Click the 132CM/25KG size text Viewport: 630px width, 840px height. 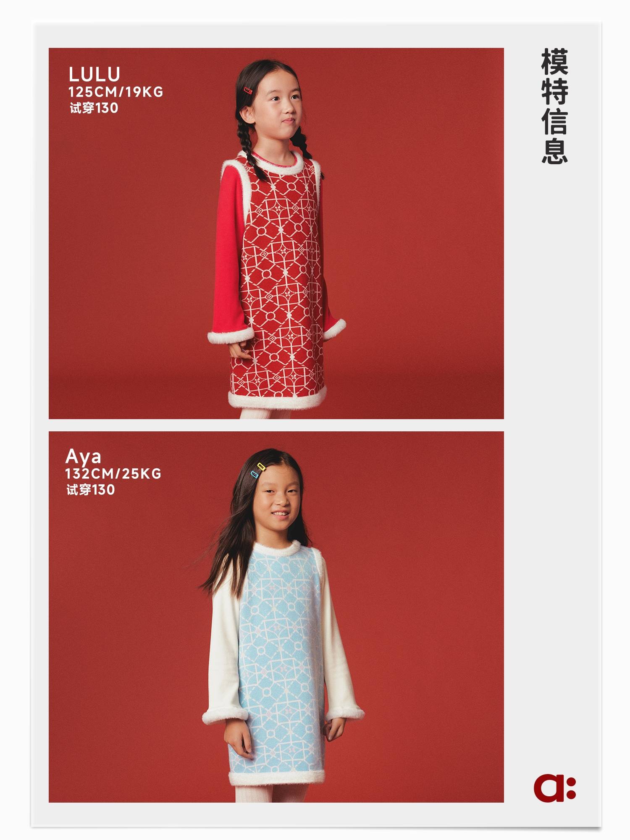[113, 474]
